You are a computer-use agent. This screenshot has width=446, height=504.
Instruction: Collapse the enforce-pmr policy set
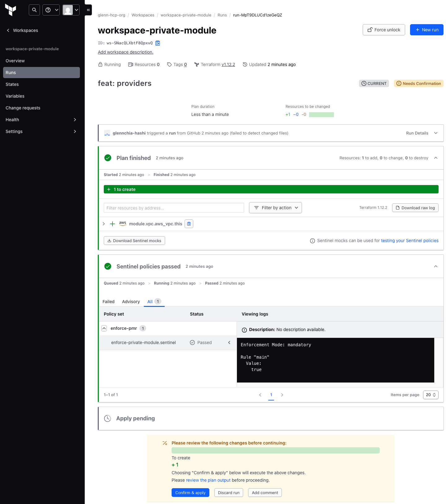pos(104,328)
